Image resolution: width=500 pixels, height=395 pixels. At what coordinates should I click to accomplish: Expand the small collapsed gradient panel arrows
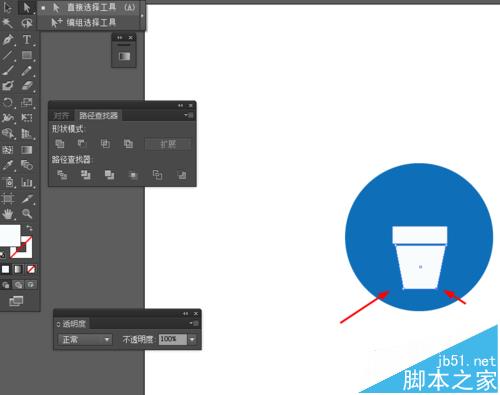coord(120,38)
